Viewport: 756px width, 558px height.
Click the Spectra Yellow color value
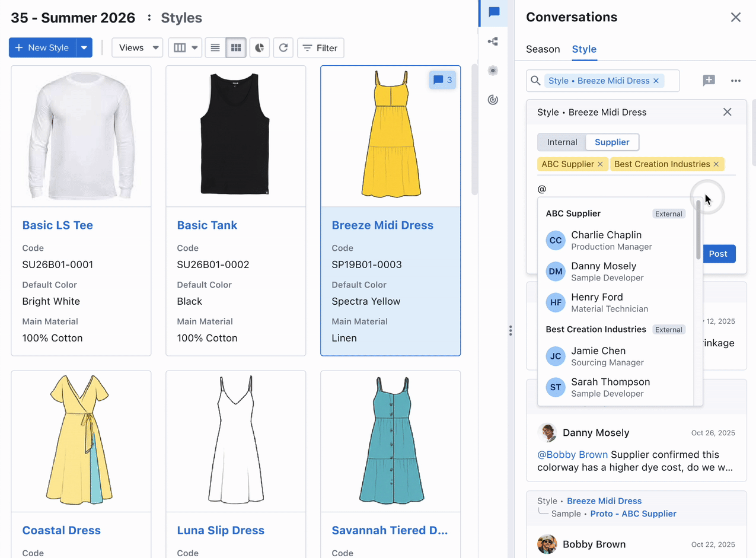(x=366, y=301)
